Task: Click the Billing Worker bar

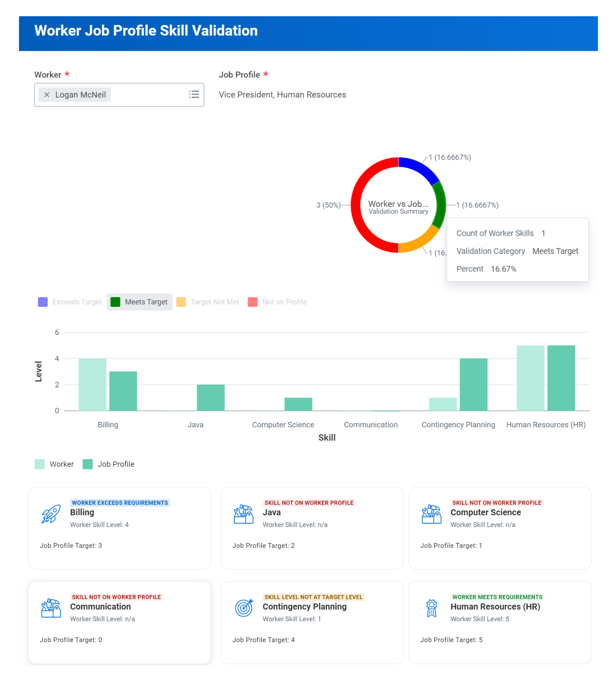Action: point(92,385)
